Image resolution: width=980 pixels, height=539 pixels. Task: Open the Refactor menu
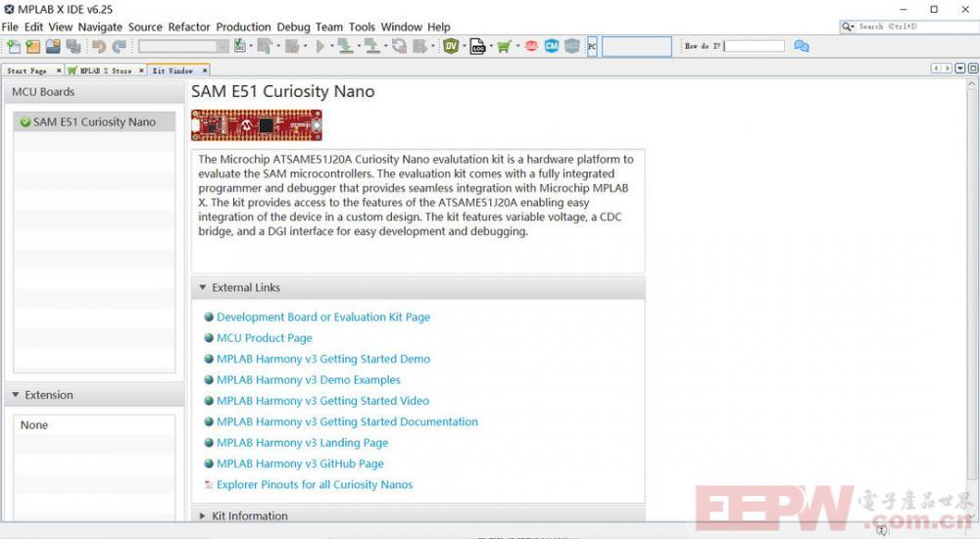[x=189, y=26]
